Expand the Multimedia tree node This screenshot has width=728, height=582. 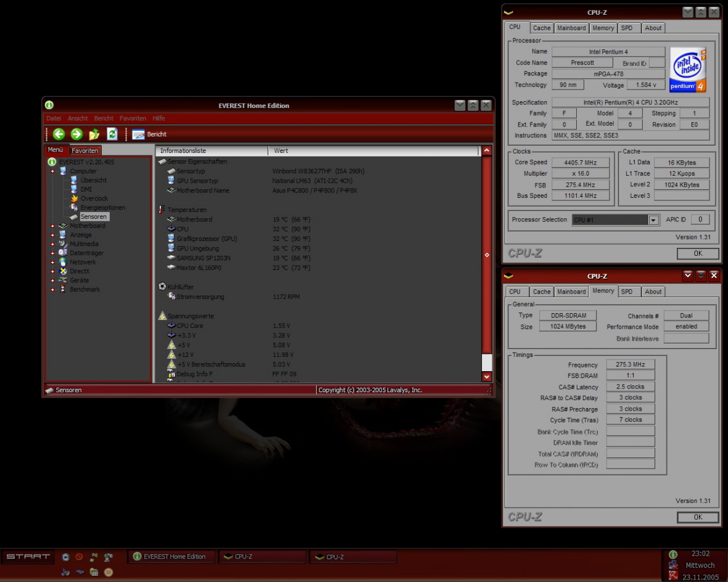[x=52, y=244]
